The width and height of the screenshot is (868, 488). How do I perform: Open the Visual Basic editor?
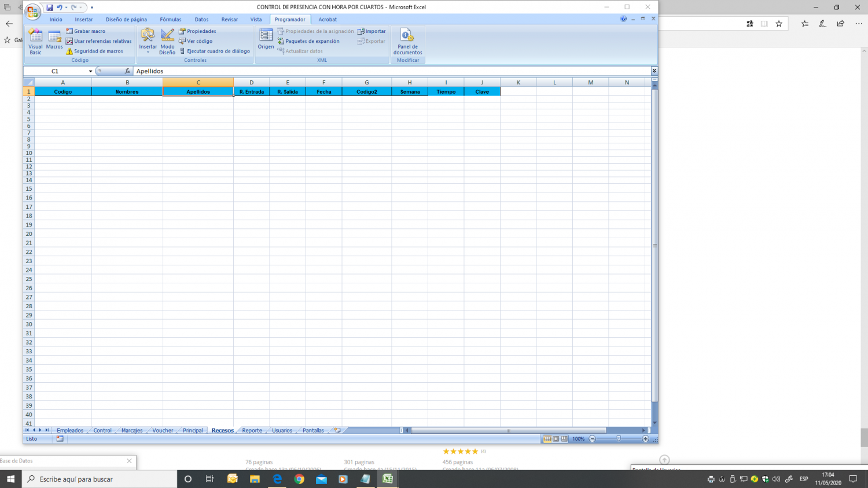pos(35,41)
